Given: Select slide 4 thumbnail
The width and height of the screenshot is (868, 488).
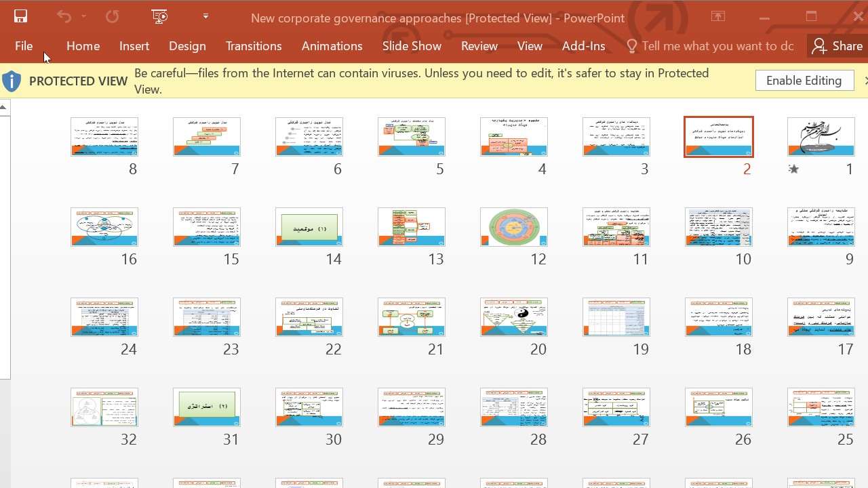Looking at the screenshot, I should click(514, 137).
